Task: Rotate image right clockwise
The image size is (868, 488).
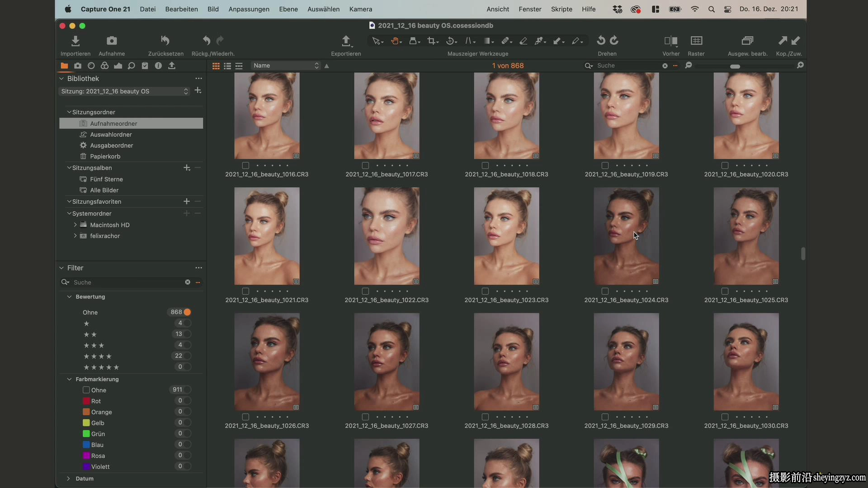Action: click(614, 41)
